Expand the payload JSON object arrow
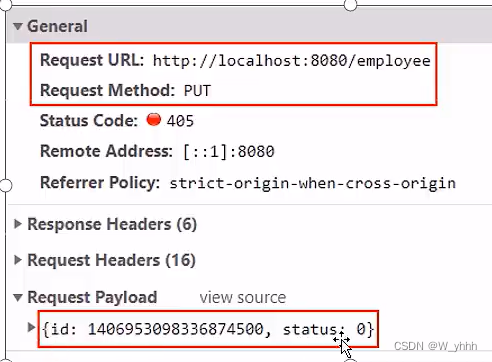 click(x=31, y=327)
